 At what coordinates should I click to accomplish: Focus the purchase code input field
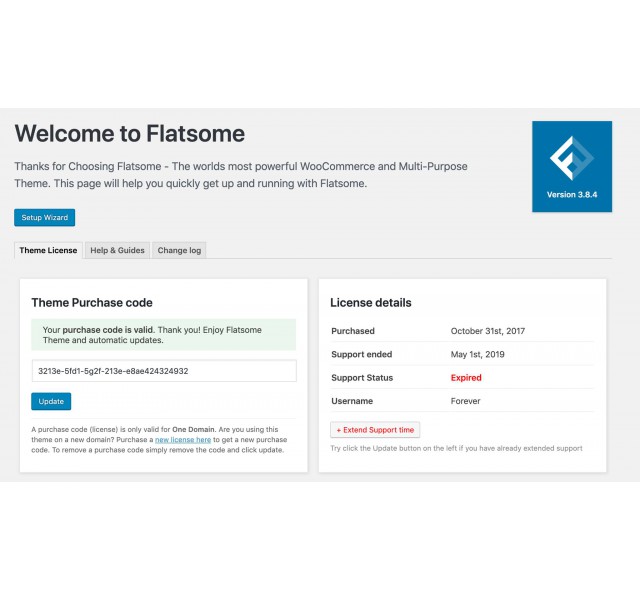coord(164,371)
